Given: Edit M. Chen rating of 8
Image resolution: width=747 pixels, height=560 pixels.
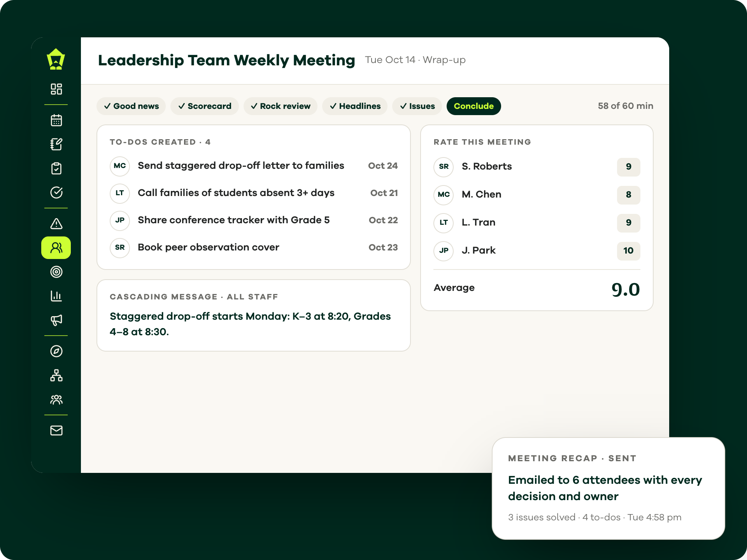Looking at the screenshot, I should [629, 195].
